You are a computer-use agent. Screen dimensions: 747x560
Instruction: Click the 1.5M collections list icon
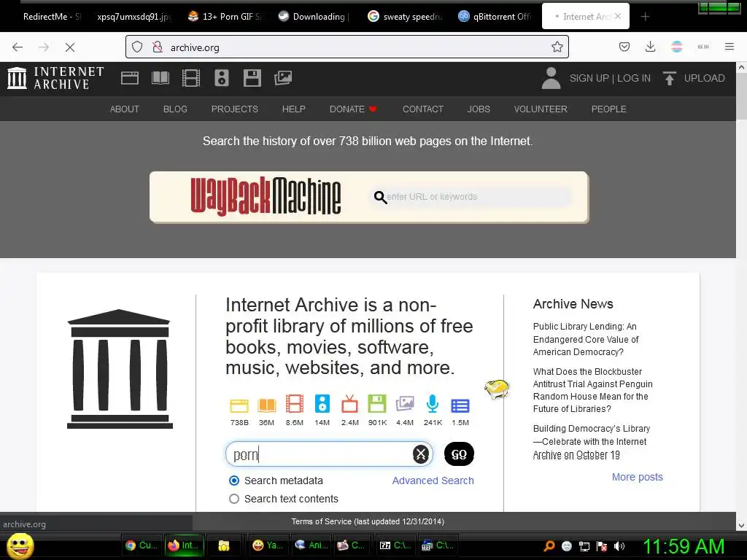tap(460, 405)
